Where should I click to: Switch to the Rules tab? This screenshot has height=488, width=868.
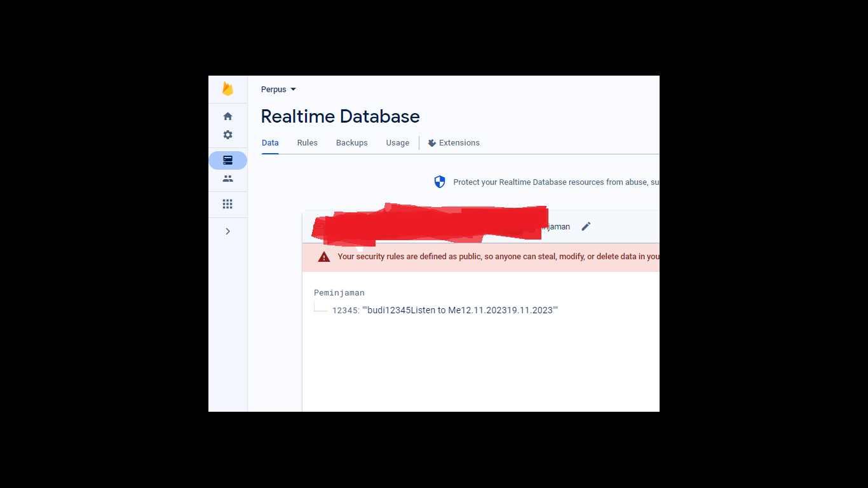[x=307, y=142]
